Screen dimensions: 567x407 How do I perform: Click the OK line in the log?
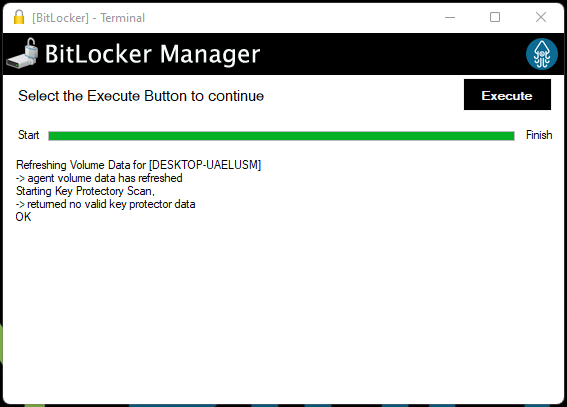click(x=24, y=217)
